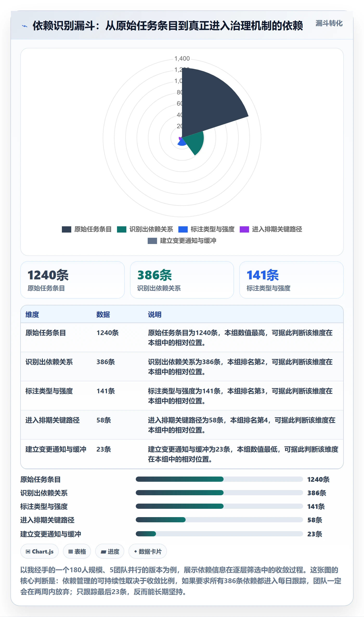Click the 进入排期关键路径 progress bar
The height and width of the screenshot is (617, 364).
(x=219, y=520)
